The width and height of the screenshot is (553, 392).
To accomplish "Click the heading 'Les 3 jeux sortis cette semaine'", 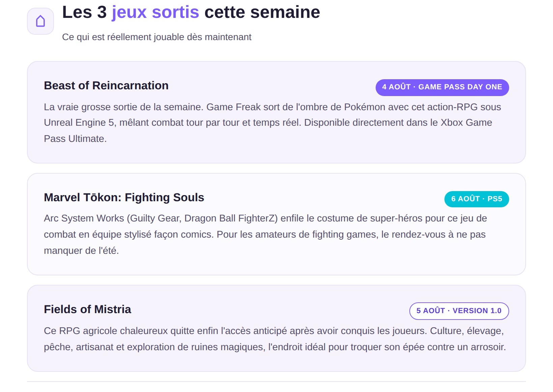I will click(191, 12).
